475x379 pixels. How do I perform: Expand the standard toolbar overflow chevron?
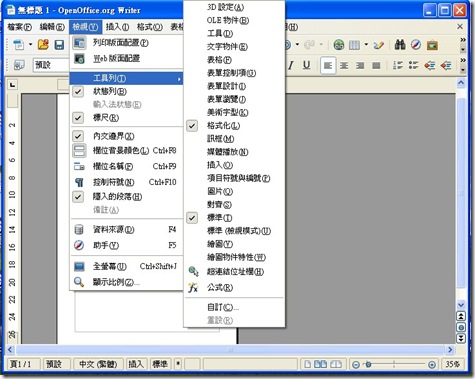click(x=463, y=40)
